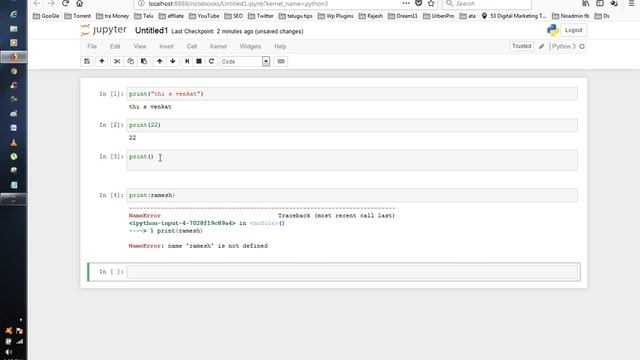Open the Kernel menu
Screen dimensions: 640x360
pos(218,47)
